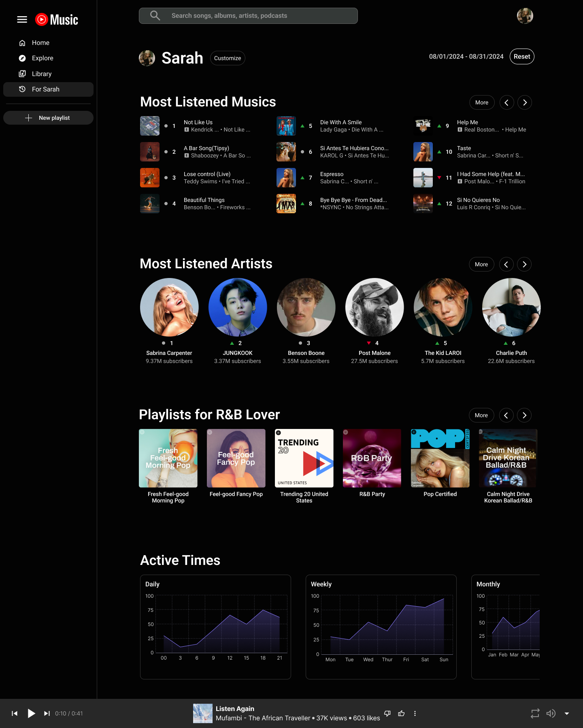Skip to next track

coord(47,713)
